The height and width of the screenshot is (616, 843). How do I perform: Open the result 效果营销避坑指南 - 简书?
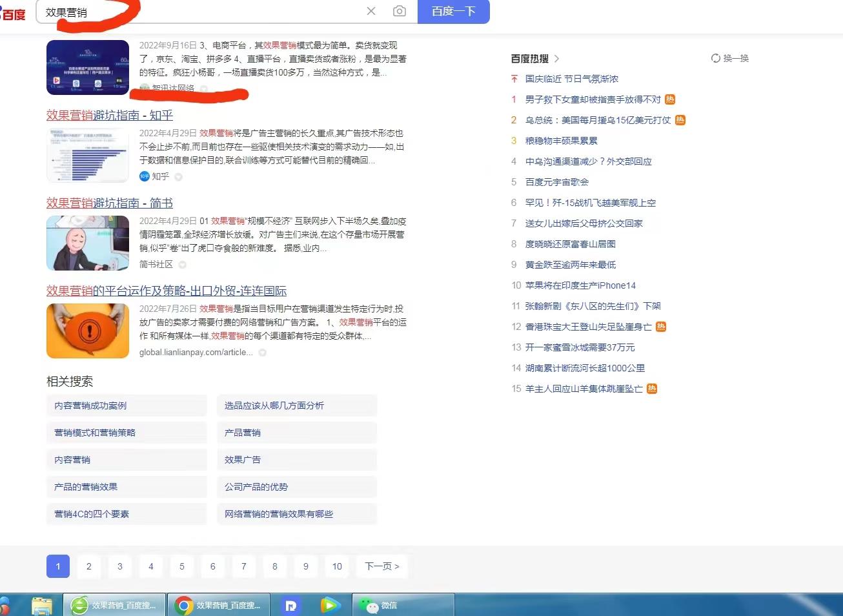pos(110,203)
